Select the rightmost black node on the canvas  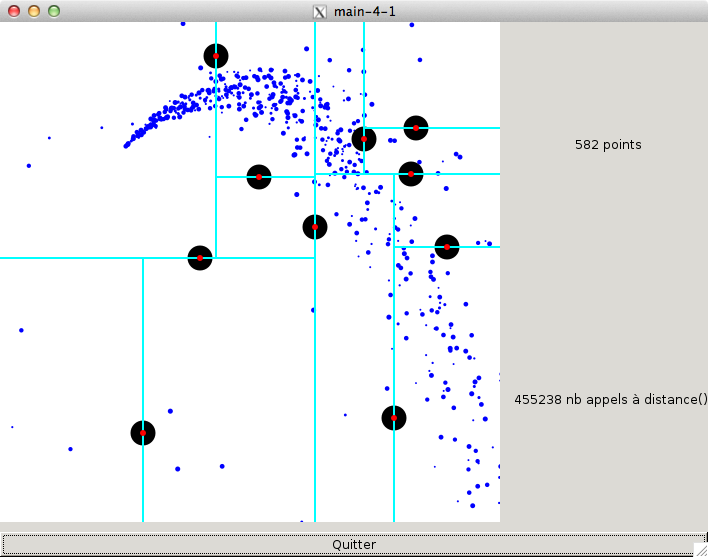447,247
